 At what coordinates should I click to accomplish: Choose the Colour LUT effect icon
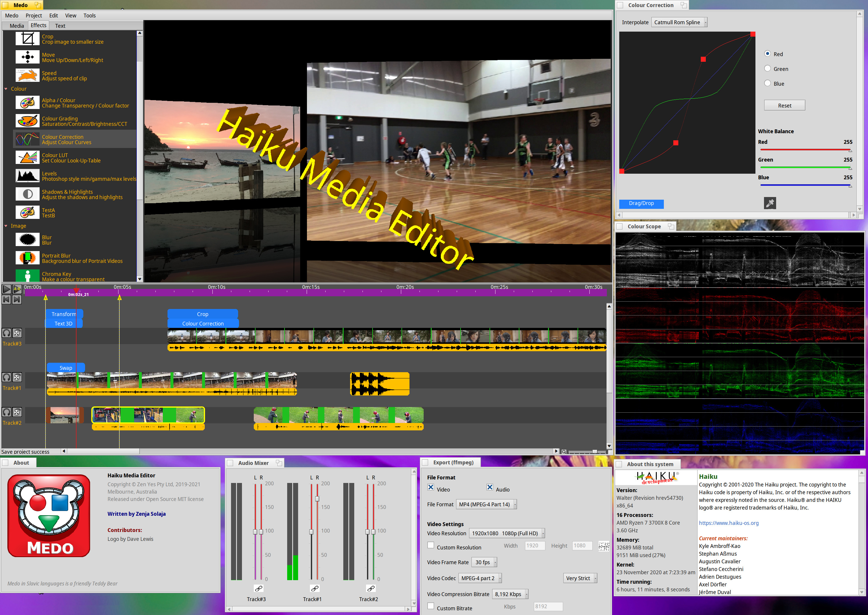27,157
